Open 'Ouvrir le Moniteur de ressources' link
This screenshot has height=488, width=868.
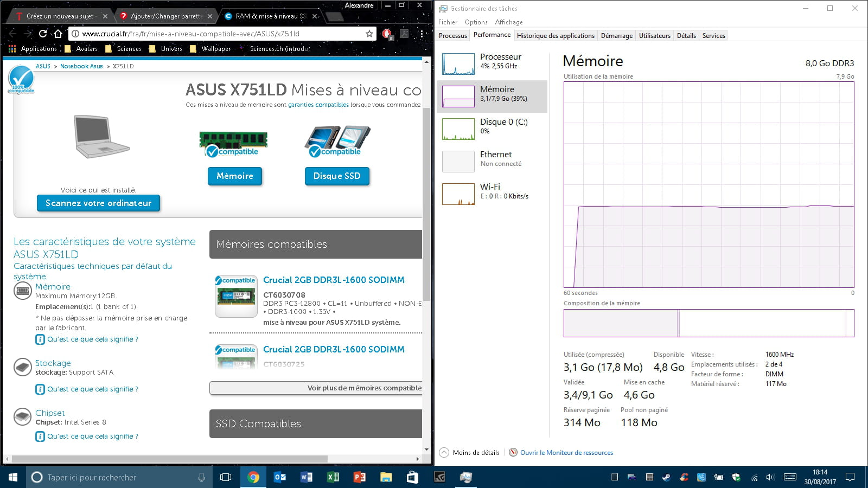click(x=566, y=453)
